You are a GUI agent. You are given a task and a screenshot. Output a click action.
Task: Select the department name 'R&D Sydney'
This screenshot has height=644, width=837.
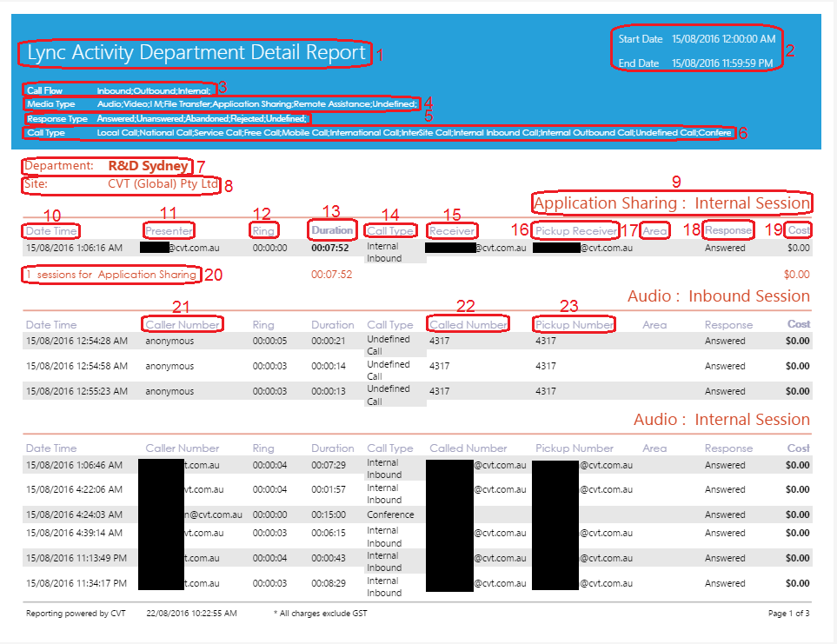149,166
